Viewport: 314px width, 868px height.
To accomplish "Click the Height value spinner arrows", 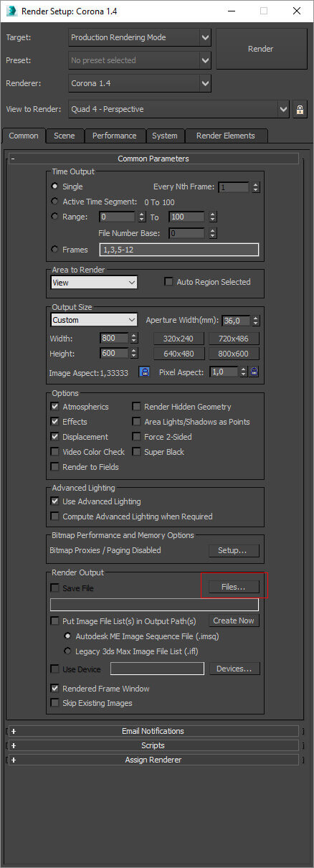I will click(x=134, y=353).
